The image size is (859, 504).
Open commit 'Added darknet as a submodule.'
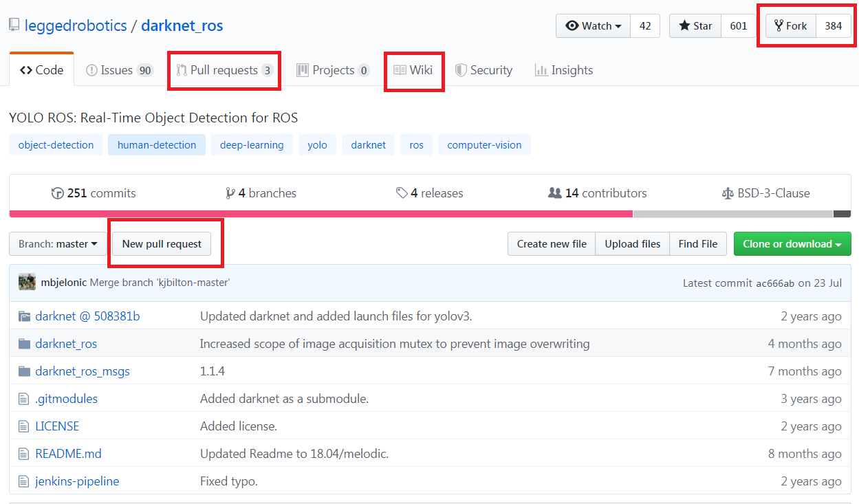click(x=284, y=399)
